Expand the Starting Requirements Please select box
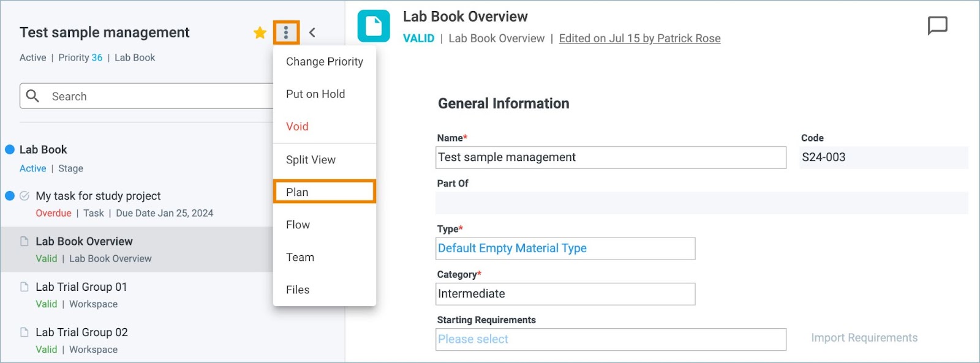The width and height of the screenshot is (980, 363). click(611, 339)
